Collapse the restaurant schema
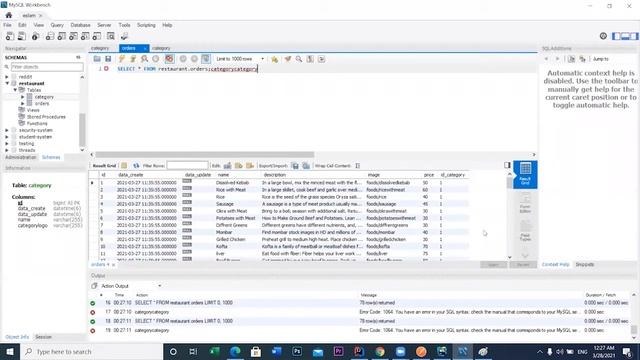 (7, 83)
